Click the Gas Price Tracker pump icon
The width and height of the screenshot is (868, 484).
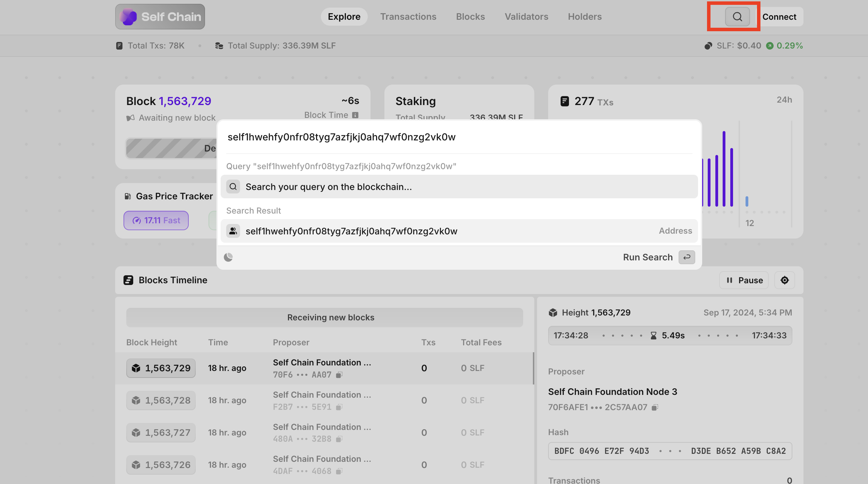click(x=128, y=196)
